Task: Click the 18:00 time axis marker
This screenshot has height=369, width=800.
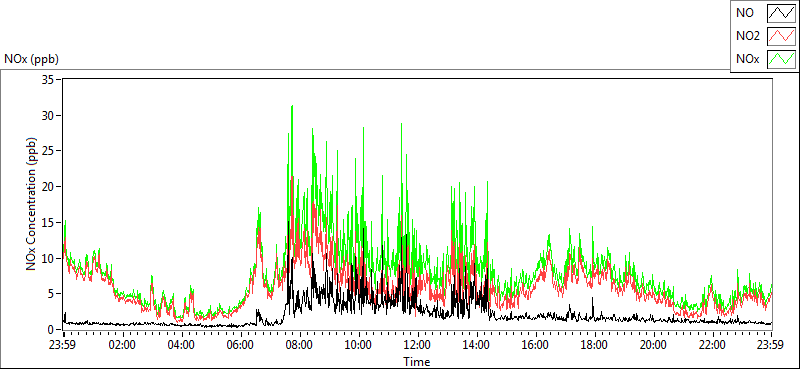Action: point(594,344)
